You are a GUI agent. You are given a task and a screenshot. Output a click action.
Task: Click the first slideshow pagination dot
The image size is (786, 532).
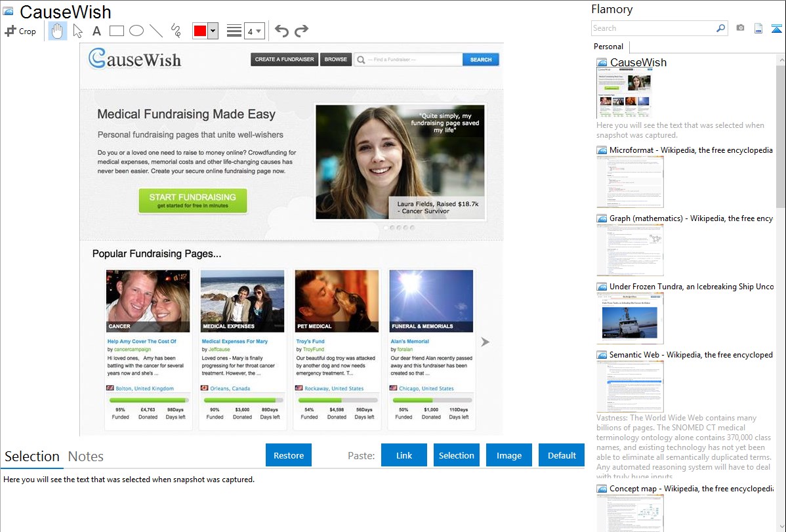click(386, 228)
